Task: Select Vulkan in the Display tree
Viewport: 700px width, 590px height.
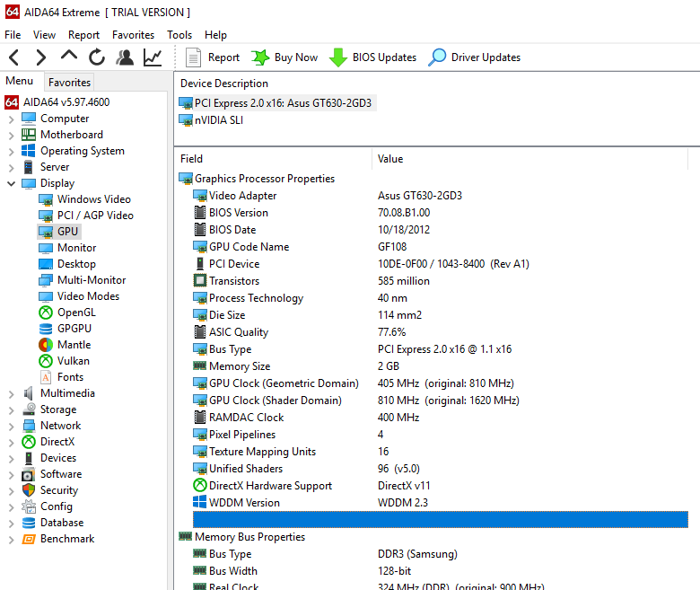Action: pos(74,361)
